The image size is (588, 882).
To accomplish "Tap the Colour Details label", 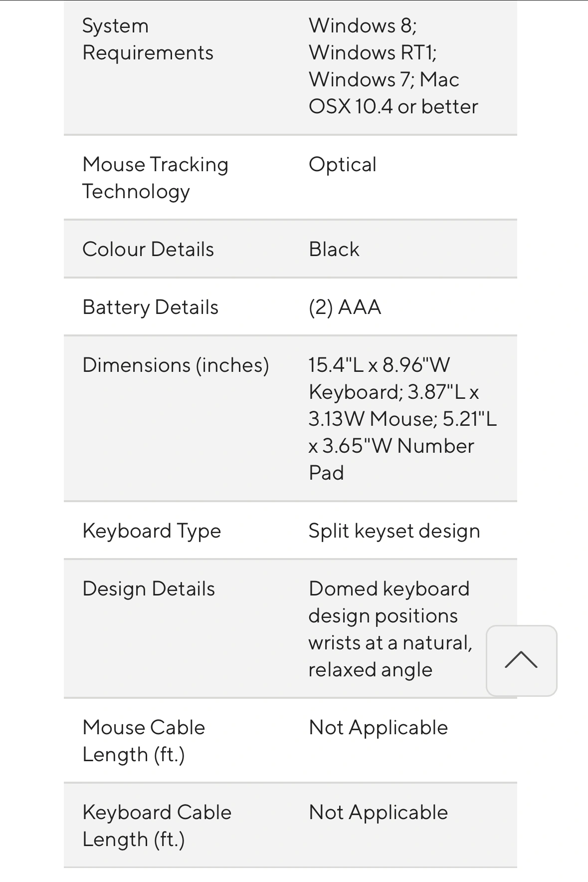I will [x=148, y=249].
